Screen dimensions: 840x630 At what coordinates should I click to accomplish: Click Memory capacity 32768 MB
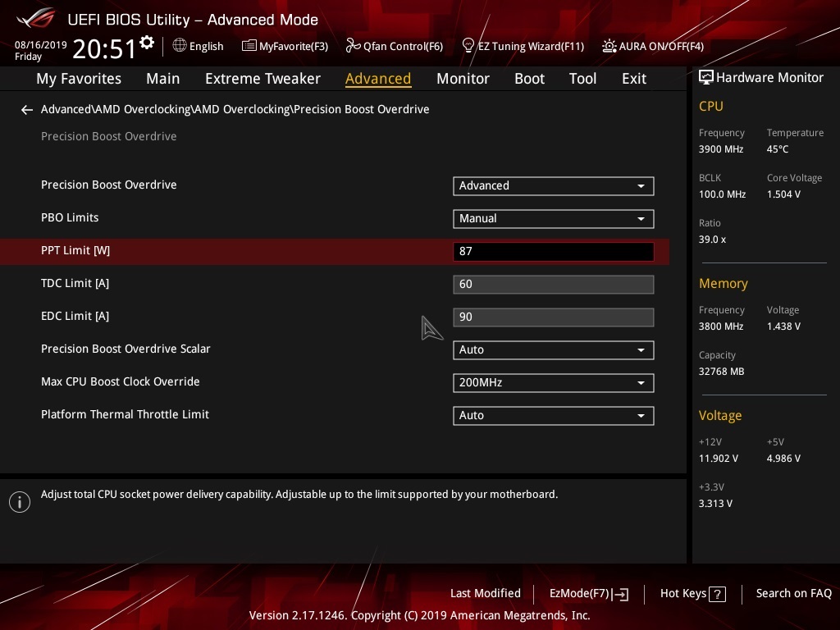point(722,372)
